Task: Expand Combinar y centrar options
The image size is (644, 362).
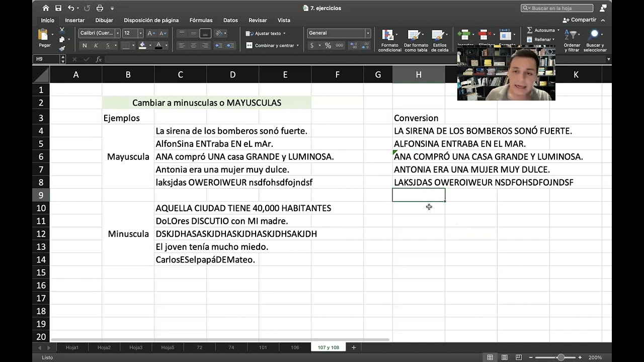Action: coord(297,46)
